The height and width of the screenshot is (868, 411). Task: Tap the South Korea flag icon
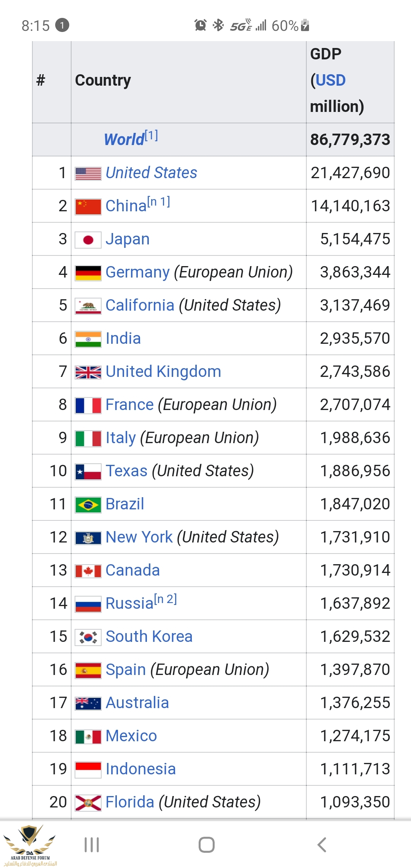point(88,637)
